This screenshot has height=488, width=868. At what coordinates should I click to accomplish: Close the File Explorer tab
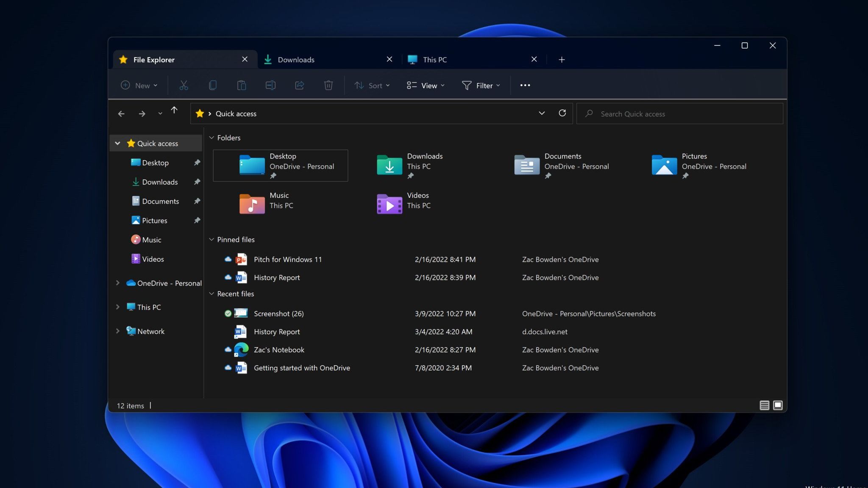click(x=245, y=59)
